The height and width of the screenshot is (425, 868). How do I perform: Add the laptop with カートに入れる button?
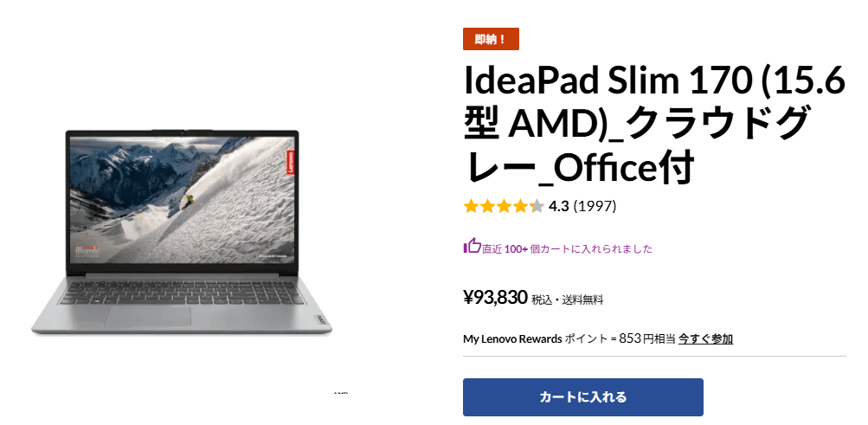[x=583, y=396]
